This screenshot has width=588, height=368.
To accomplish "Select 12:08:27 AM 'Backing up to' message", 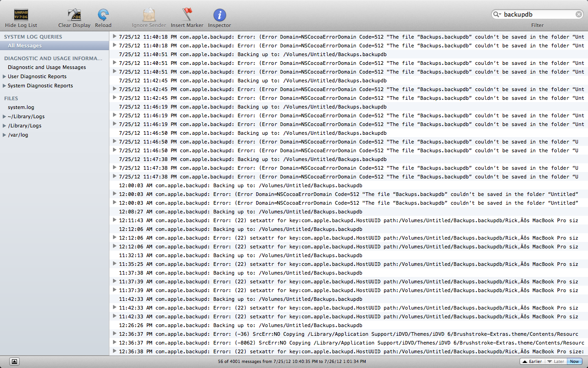I will [x=349, y=212].
